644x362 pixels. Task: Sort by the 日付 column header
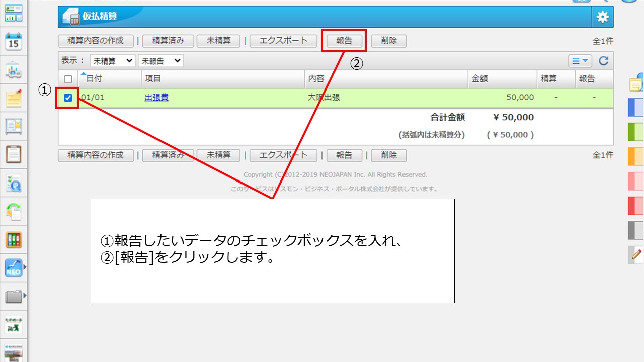[110, 79]
